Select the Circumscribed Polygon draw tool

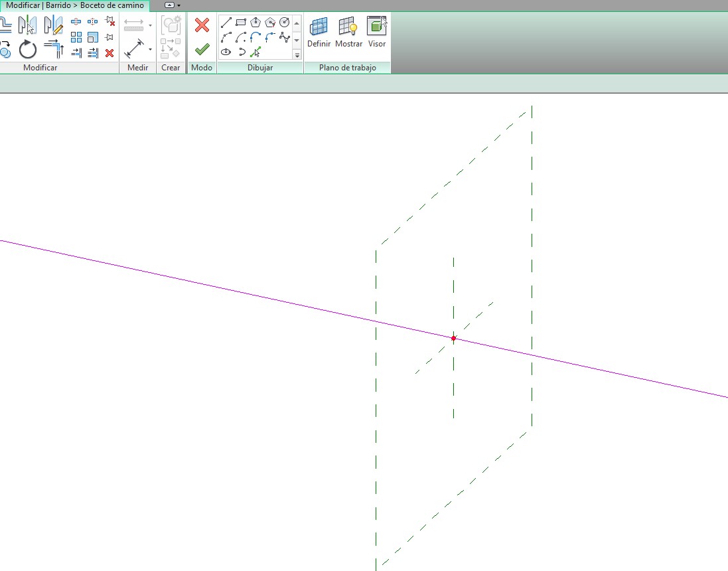[x=270, y=23]
